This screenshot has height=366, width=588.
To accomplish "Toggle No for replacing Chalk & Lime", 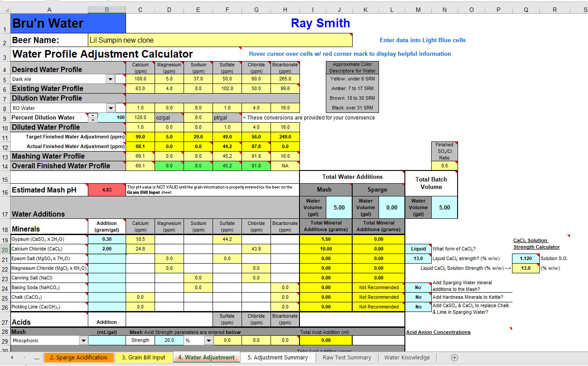I will pos(418,307).
